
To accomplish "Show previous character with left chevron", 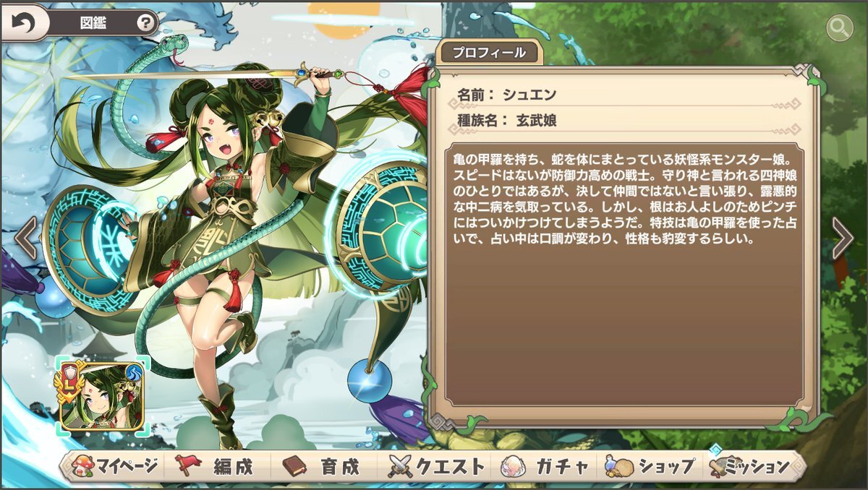I will [x=26, y=238].
